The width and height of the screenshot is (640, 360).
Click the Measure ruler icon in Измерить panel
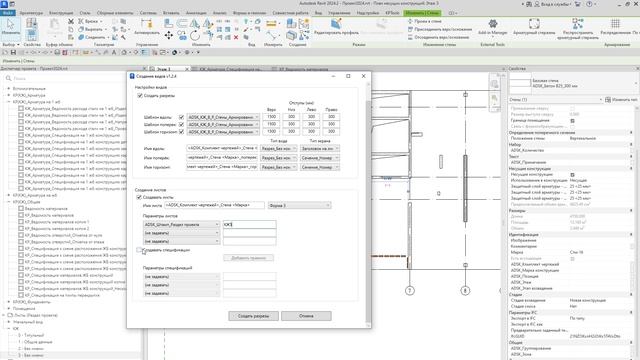coord(271,24)
